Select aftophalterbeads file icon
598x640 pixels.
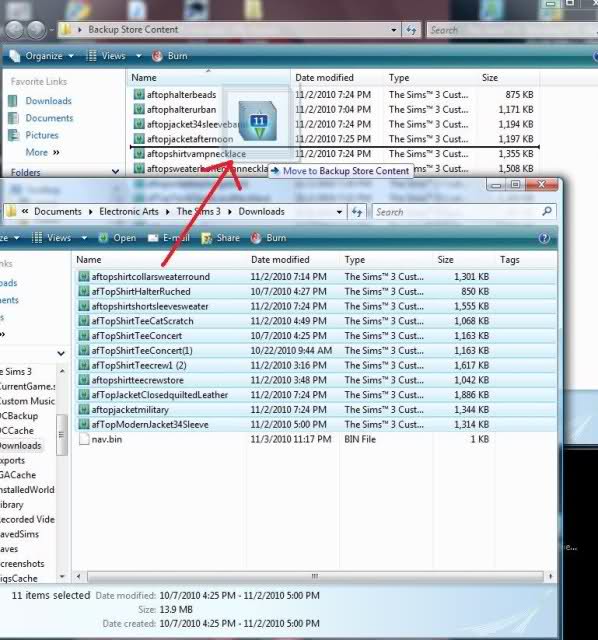point(139,95)
